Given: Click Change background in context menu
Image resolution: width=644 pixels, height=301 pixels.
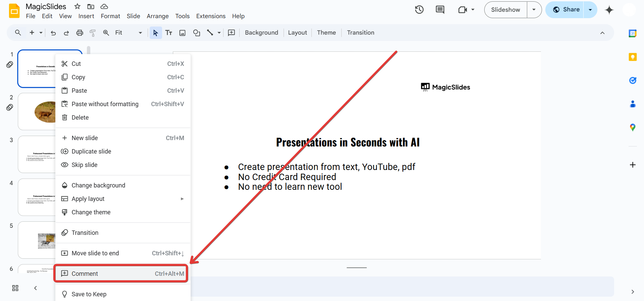Looking at the screenshot, I should pos(123,185).
